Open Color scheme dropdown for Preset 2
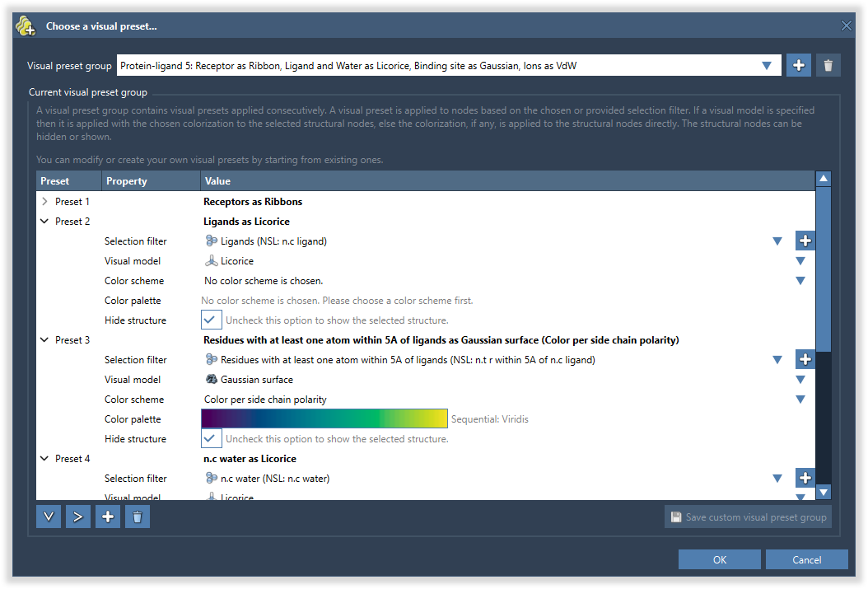This screenshot has width=868, height=589. tap(800, 281)
